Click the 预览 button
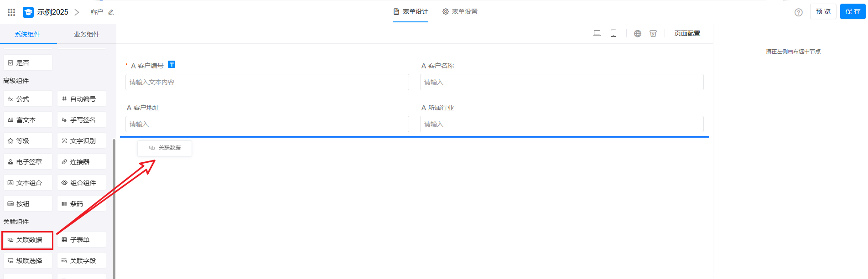This screenshot has width=868, height=279. click(x=823, y=11)
